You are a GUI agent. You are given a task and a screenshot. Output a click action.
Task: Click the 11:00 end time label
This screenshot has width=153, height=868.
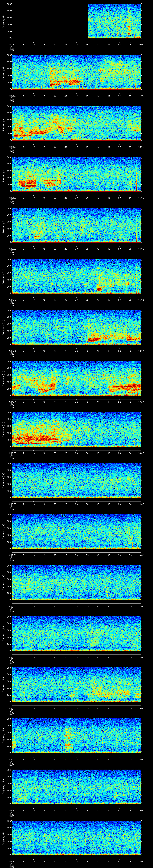coord(141,96)
